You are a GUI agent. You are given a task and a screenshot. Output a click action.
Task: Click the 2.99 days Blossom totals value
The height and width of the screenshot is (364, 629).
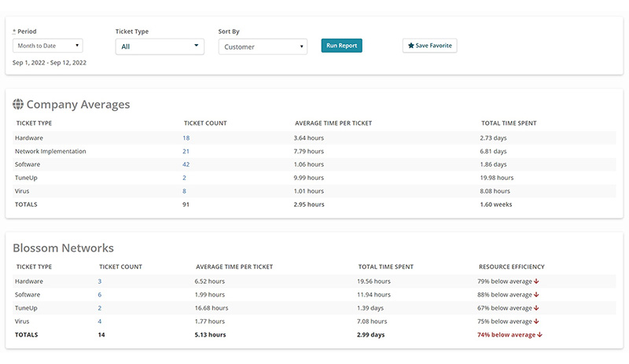(x=370, y=334)
